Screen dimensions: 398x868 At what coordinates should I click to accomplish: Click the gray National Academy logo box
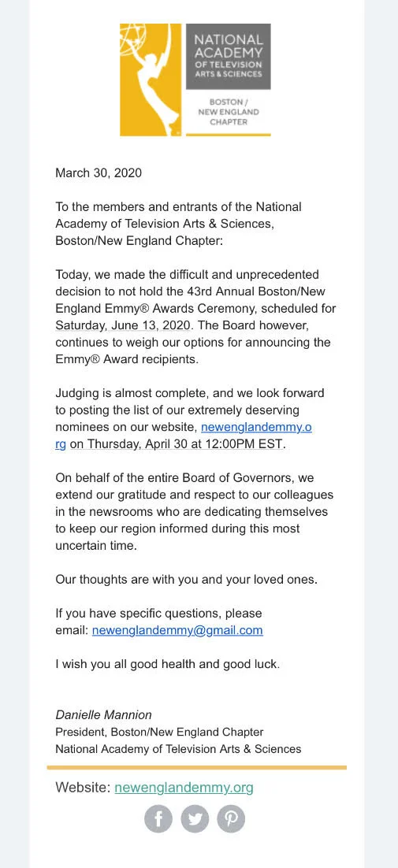[x=228, y=57]
